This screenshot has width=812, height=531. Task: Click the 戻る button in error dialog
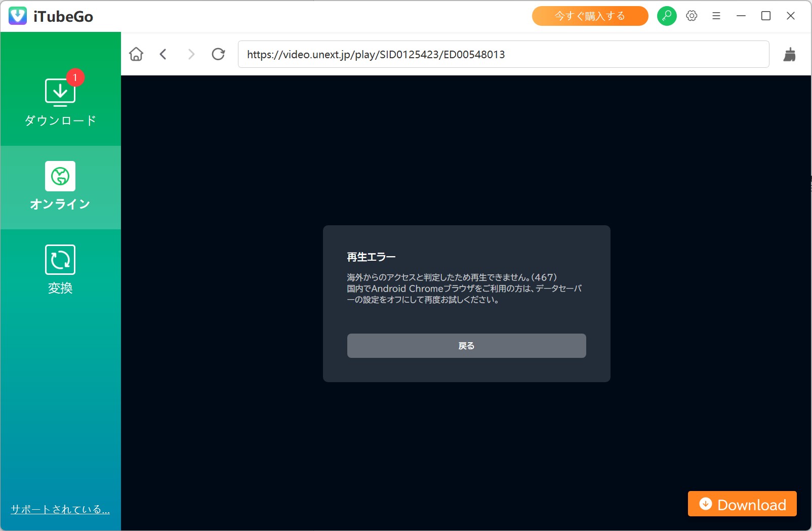(467, 346)
